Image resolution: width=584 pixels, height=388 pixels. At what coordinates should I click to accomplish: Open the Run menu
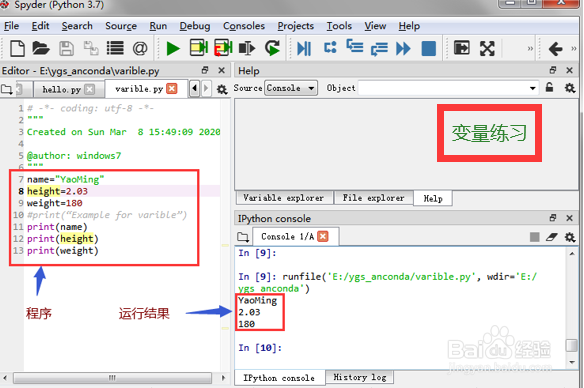[x=158, y=26]
